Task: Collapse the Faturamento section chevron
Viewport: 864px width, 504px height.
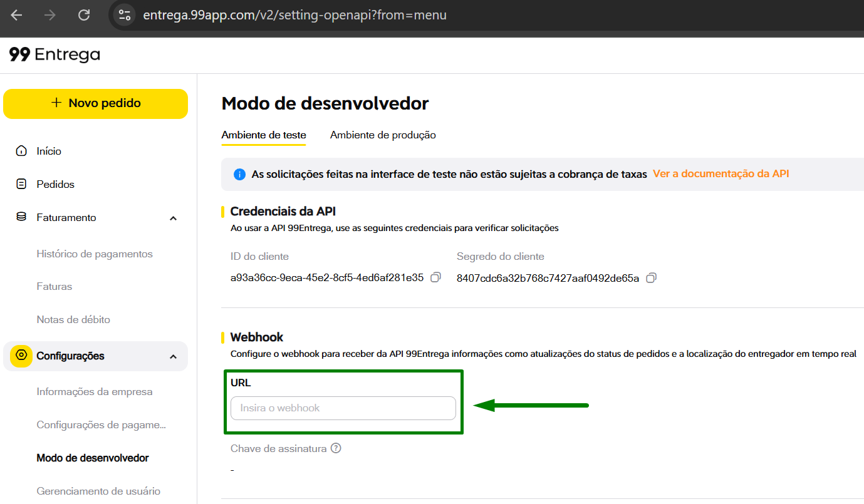Action: tap(174, 218)
